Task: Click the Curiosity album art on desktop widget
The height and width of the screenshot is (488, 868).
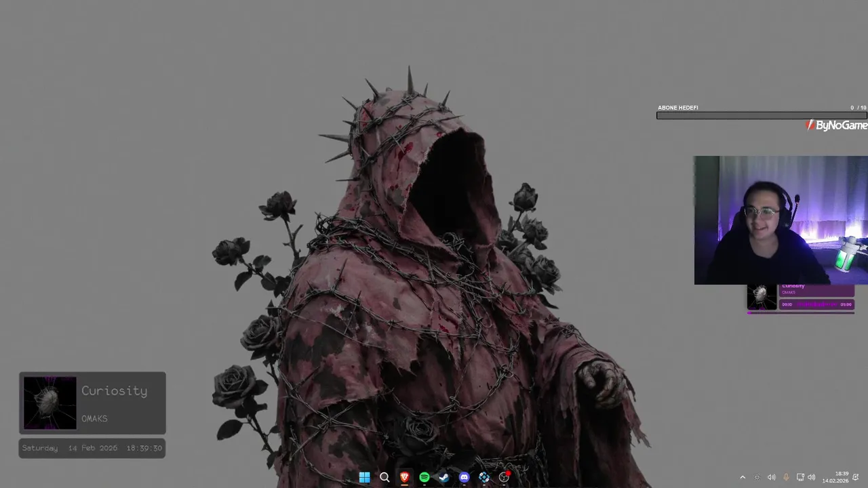Action: point(50,403)
